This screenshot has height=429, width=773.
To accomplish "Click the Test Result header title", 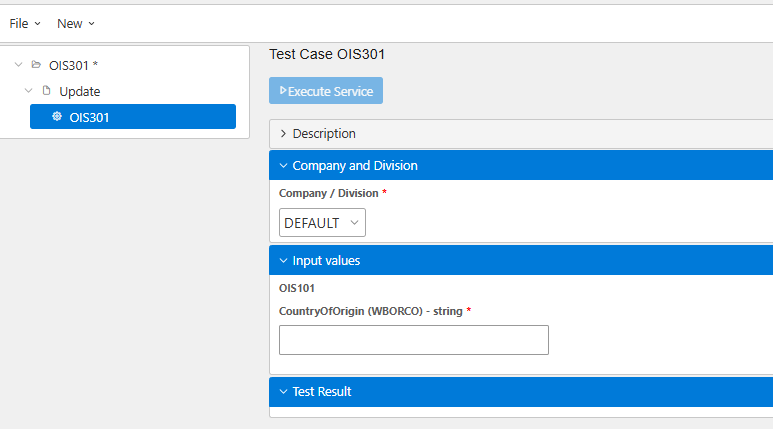I will click(322, 392).
